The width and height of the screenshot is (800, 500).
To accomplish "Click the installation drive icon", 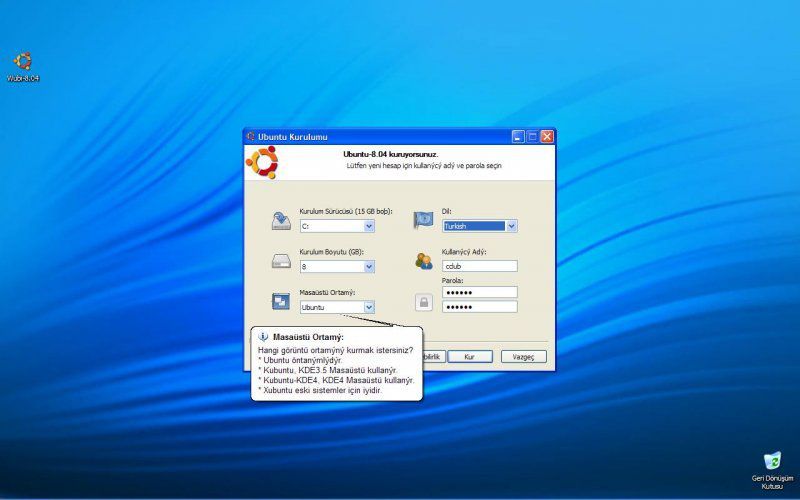I will pyautogui.click(x=281, y=221).
